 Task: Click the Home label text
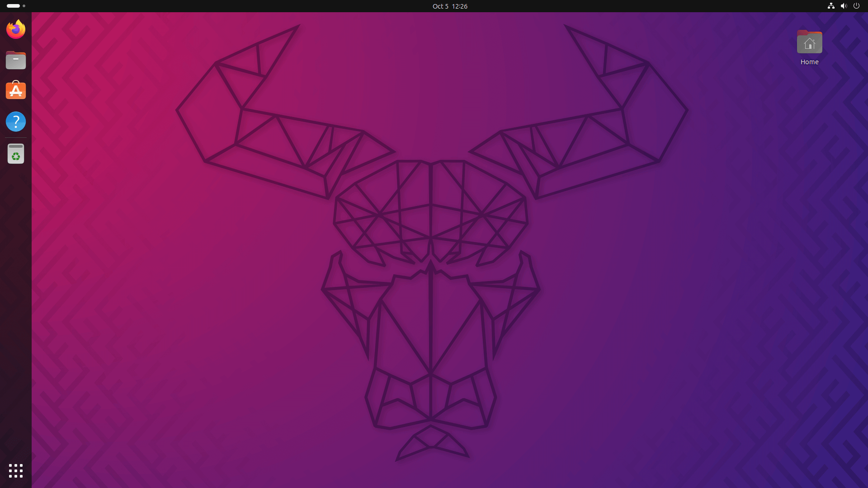tap(809, 62)
